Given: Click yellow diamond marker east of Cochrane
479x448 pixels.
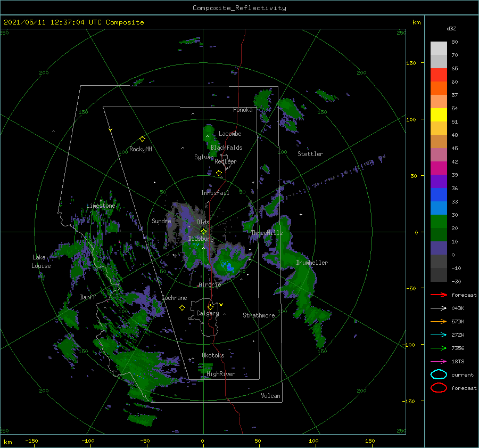Looking at the screenshot, I should coord(182,308).
